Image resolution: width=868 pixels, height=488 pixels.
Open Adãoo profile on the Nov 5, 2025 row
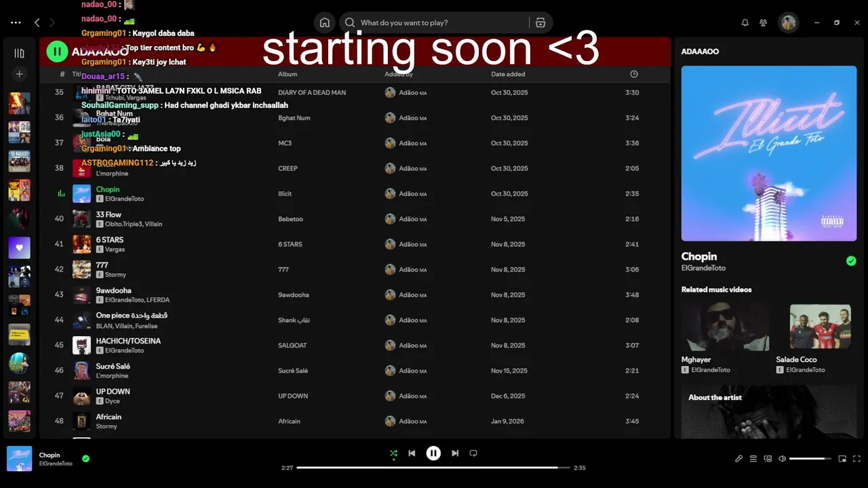click(413, 219)
